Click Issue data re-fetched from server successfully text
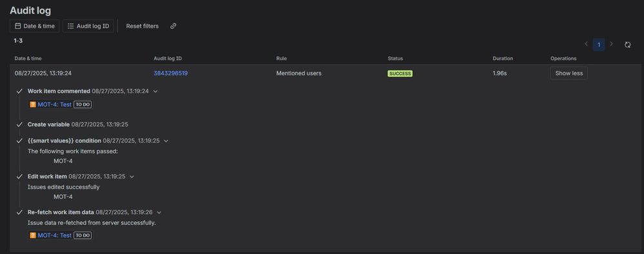 pos(92,223)
